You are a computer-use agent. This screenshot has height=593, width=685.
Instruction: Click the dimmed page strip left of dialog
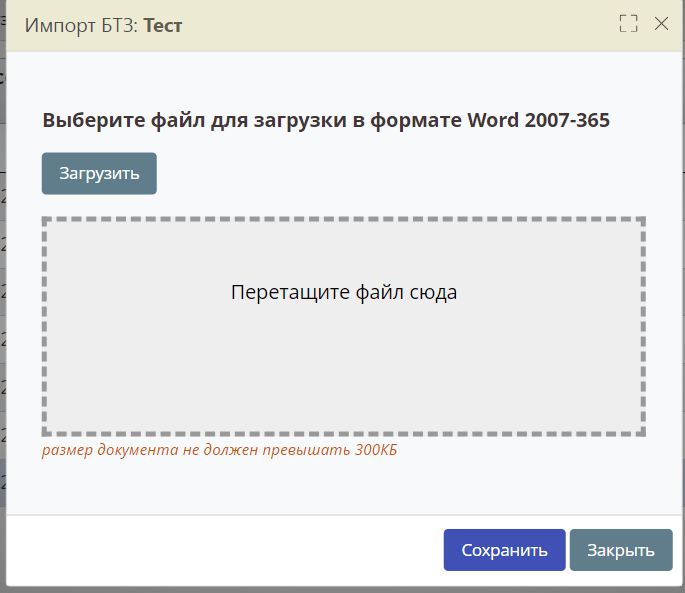[3, 300]
